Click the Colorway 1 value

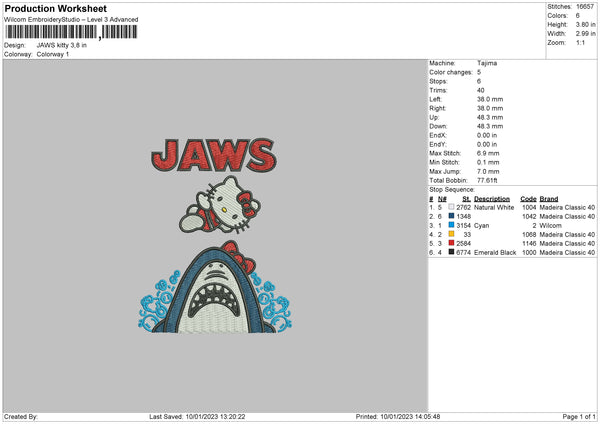pos(53,54)
